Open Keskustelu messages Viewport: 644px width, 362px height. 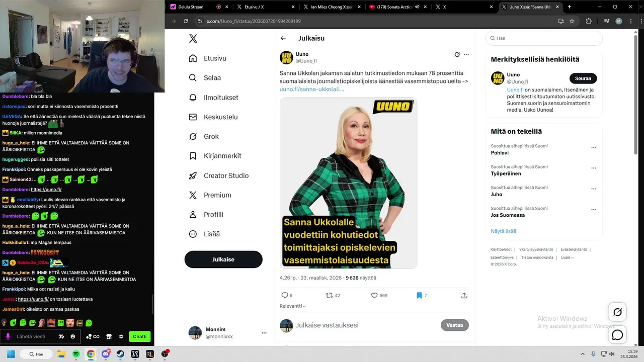[213, 117]
